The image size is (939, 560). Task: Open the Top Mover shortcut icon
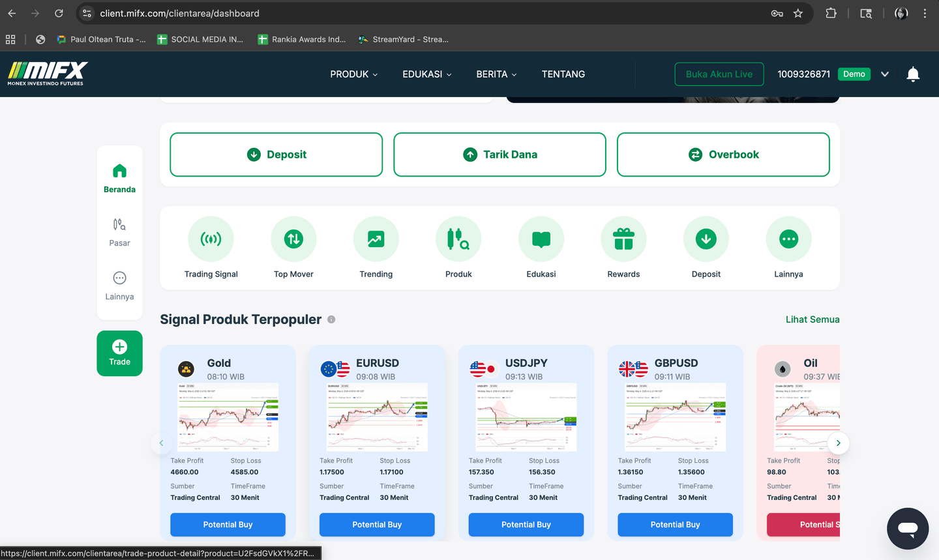point(293,239)
